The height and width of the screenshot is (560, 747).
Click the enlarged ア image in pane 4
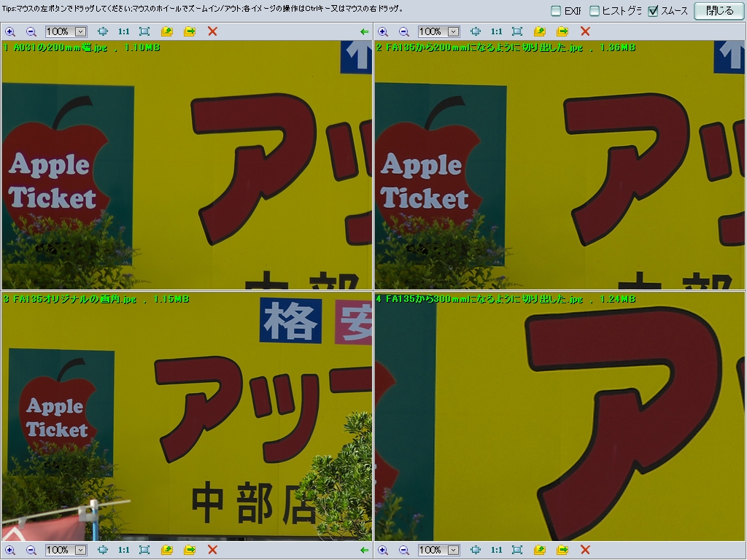(560, 416)
